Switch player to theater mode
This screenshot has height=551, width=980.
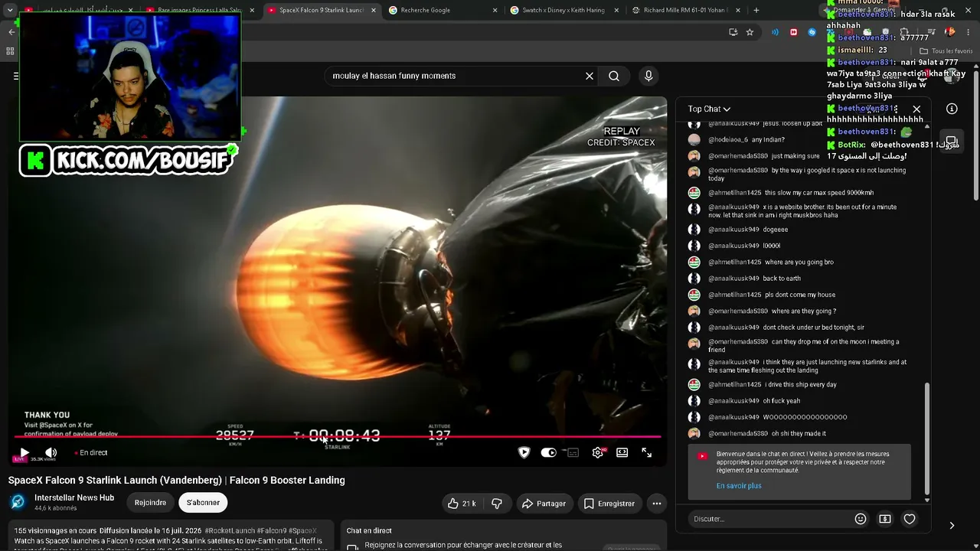point(622,452)
